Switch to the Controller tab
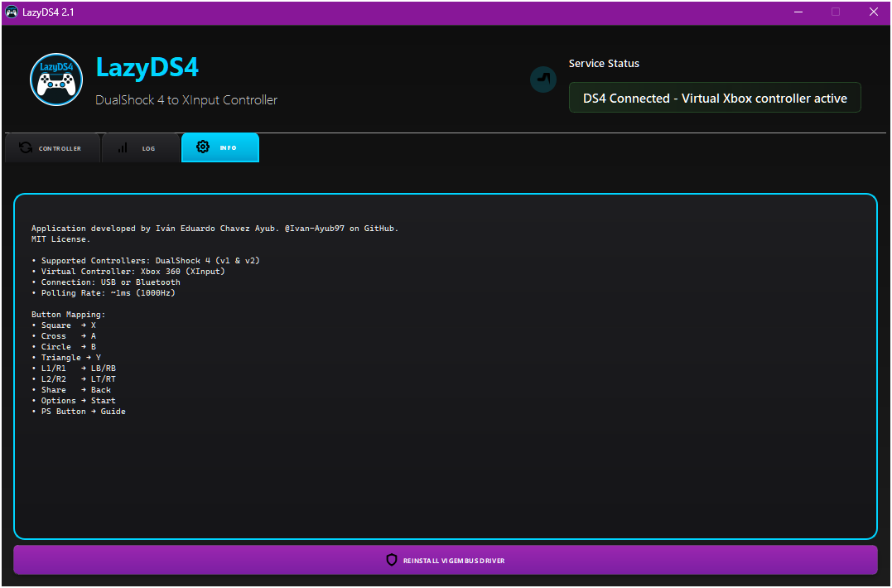Viewport: 892px width, 588px height. (x=52, y=148)
